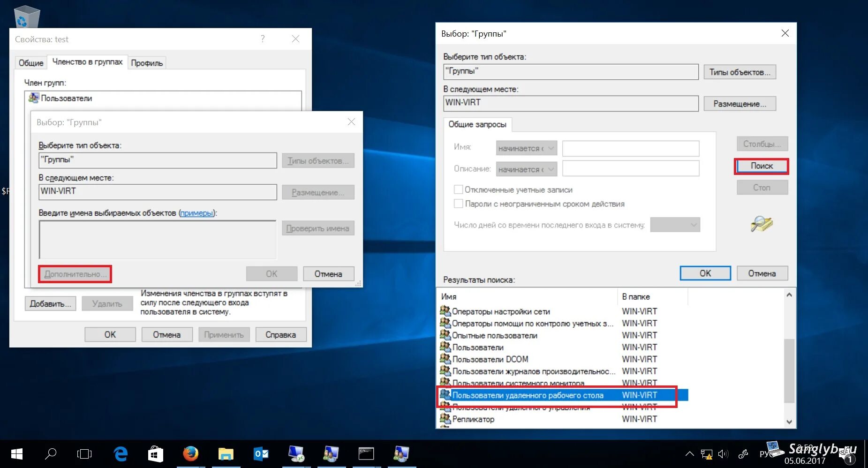
Task: Open the days since last logon dropdown
Action: click(x=675, y=225)
